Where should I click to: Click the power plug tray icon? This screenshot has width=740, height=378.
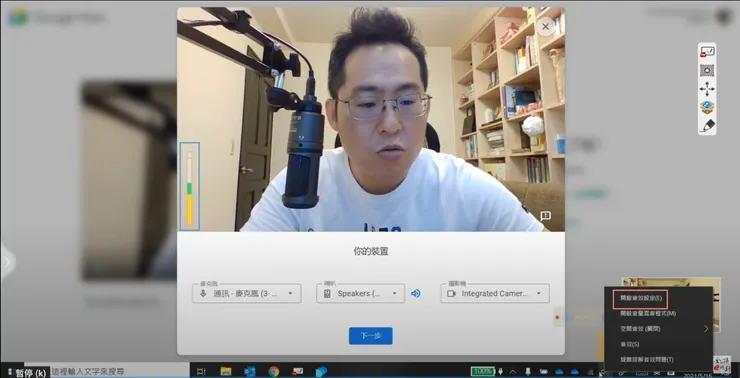(x=500, y=371)
